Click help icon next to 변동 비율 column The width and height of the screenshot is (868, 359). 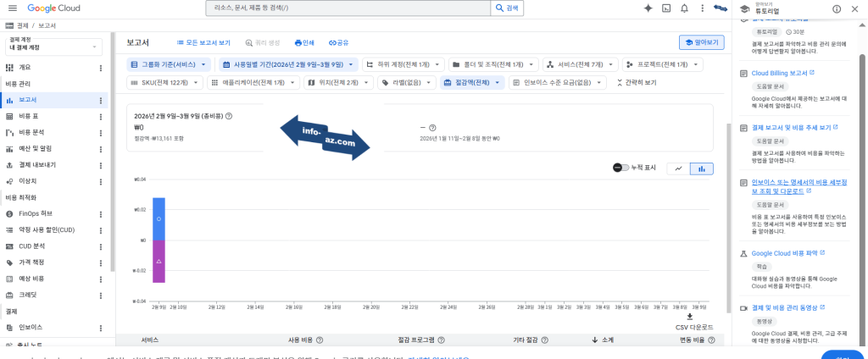(x=711, y=340)
